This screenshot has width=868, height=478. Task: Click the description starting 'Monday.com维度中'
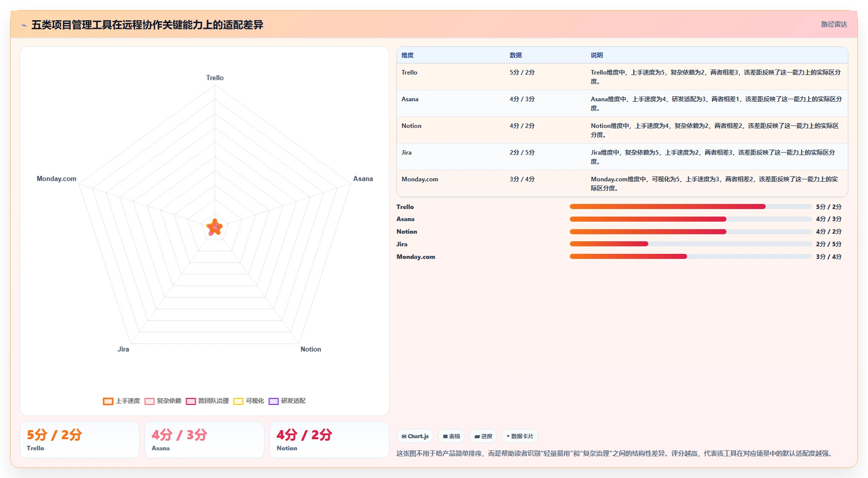(714, 184)
